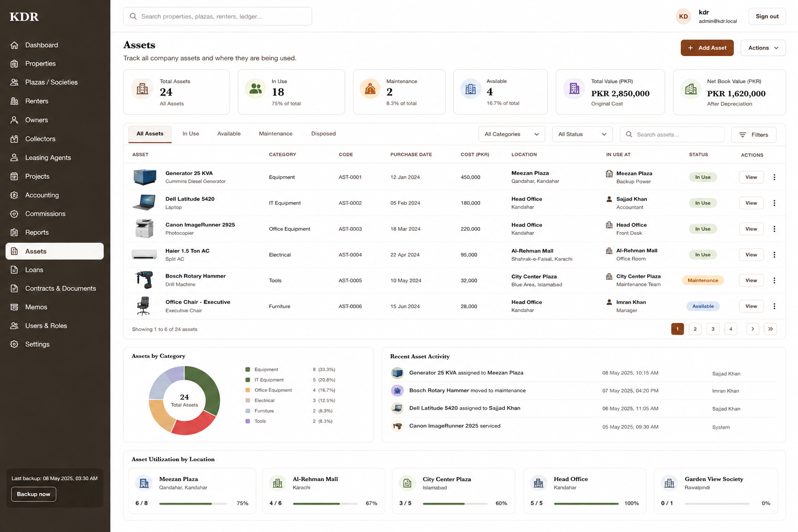
Task: Go to next page of assets
Action: click(x=753, y=329)
